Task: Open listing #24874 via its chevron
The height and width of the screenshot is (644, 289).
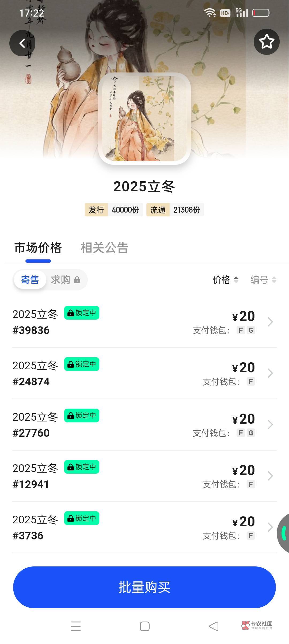Action: point(270,373)
